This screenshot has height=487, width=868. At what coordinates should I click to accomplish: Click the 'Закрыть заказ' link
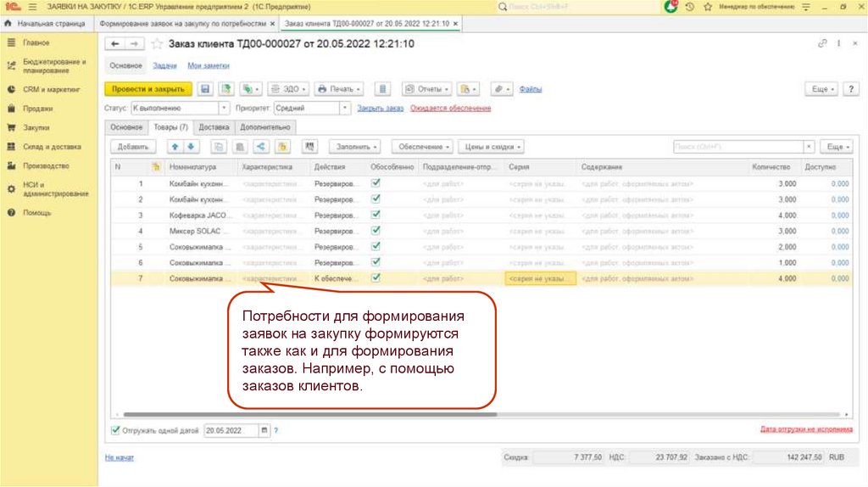[380, 109]
